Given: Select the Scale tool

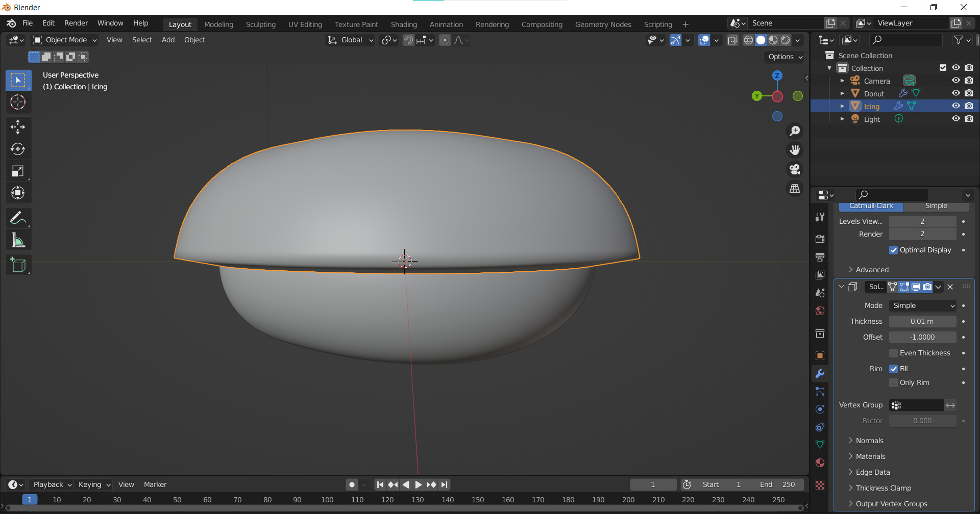Looking at the screenshot, I should coord(18,171).
